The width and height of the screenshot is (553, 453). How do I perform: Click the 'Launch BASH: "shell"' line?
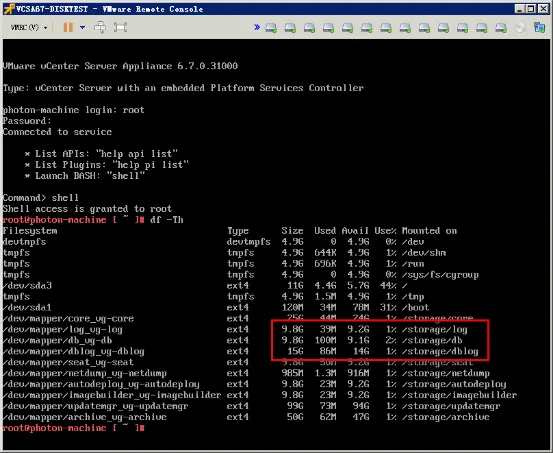click(85, 176)
